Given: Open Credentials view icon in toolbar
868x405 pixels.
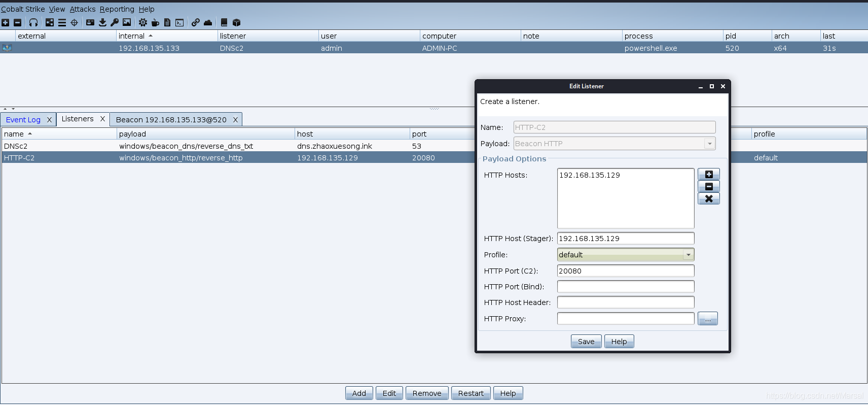Looking at the screenshot, I should pos(90,22).
